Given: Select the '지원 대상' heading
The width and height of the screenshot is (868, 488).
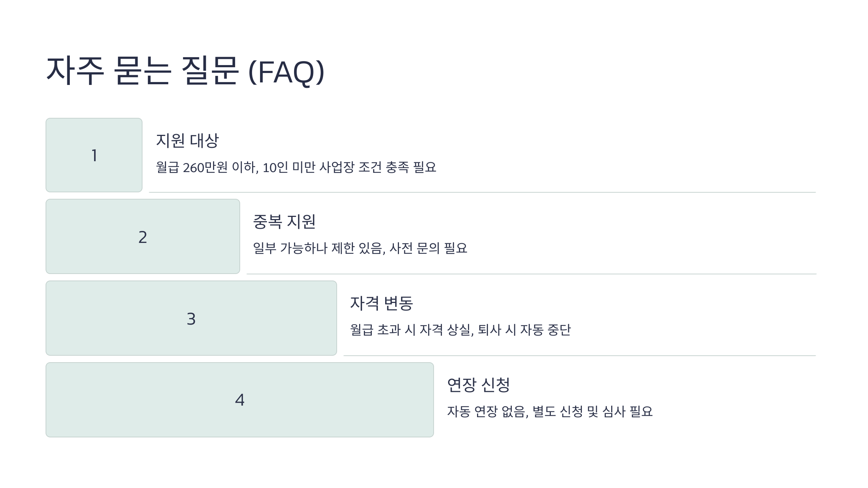Looking at the screenshot, I should click(187, 141).
